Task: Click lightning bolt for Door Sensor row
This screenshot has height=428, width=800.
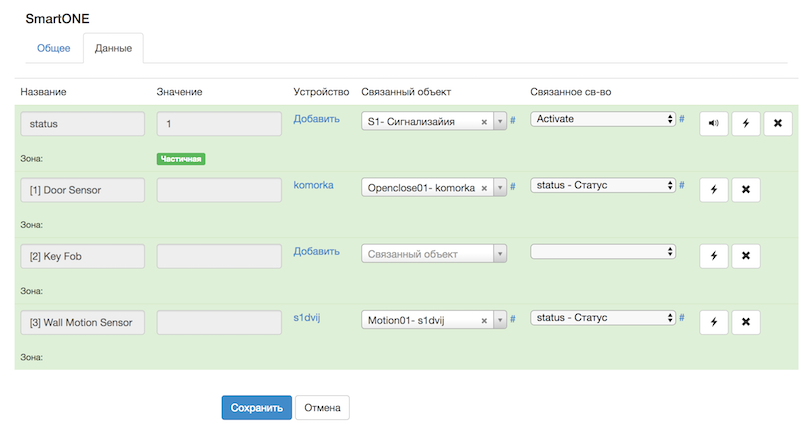Action: click(x=713, y=190)
